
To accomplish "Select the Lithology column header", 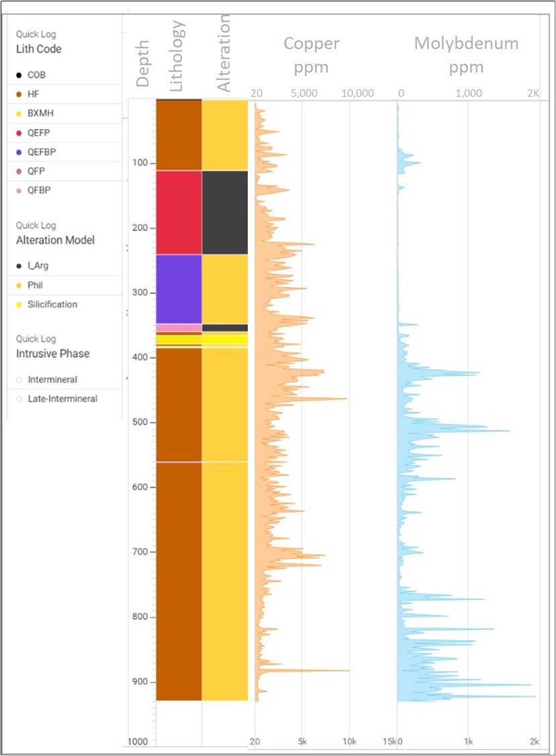I will click(x=178, y=56).
